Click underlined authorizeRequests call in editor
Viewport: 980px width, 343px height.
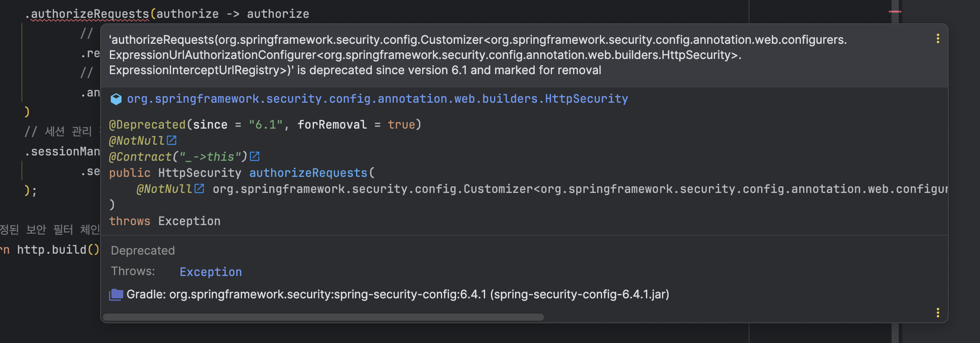point(90,14)
